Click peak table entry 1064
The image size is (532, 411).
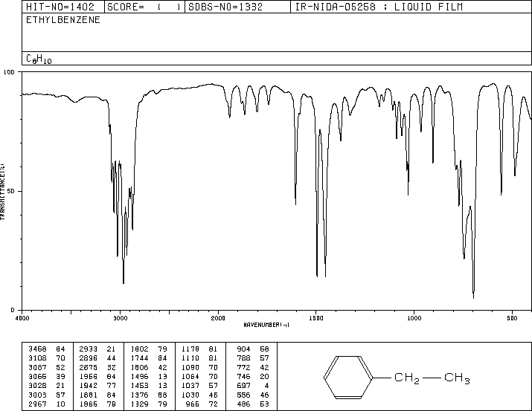coord(190,376)
